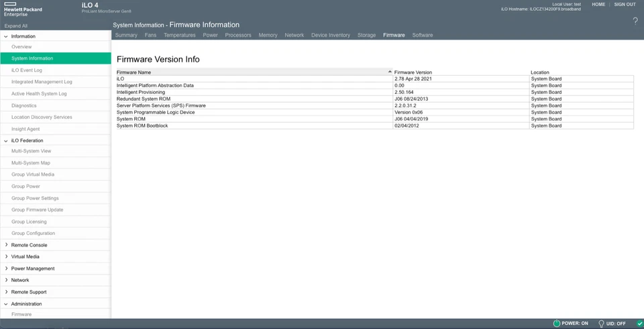The width and height of the screenshot is (644, 329).
Task: Open Group Power Settings
Action: click(56, 198)
